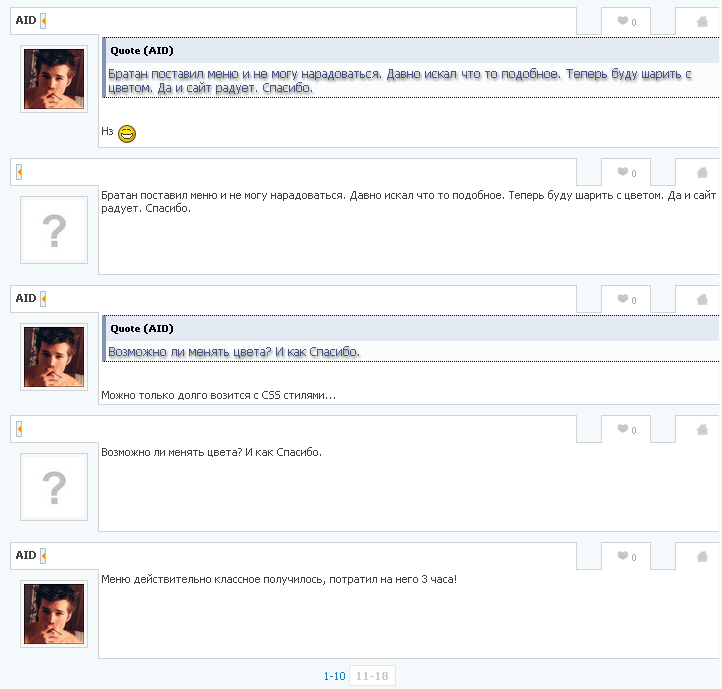The image size is (722, 689).
Task: Open AID avatar on the 'Нз' post
Action: [x=54, y=79]
